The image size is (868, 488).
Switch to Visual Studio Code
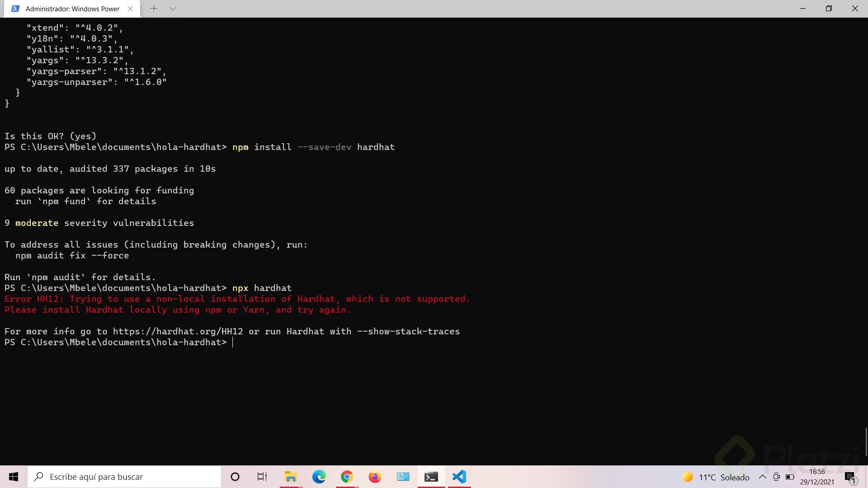pos(459,477)
